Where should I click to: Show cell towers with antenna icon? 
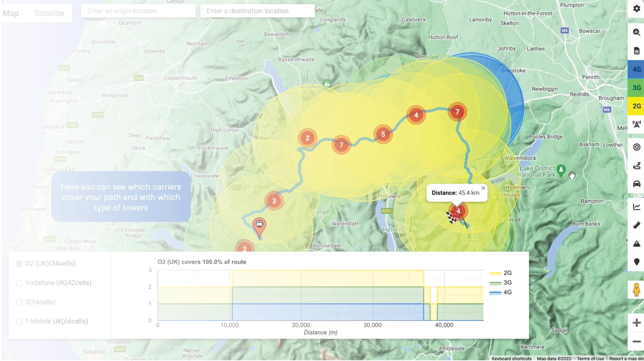pyautogui.click(x=636, y=124)
